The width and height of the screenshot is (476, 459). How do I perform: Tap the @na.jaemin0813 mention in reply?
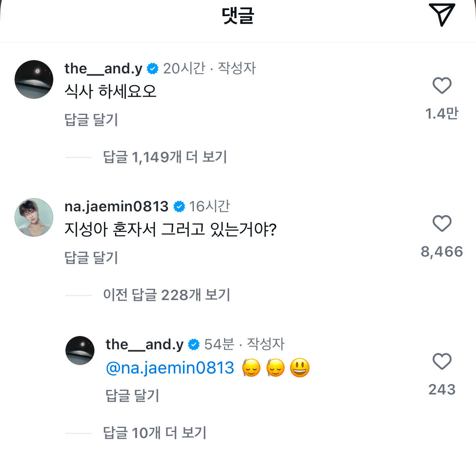(170, 368)
